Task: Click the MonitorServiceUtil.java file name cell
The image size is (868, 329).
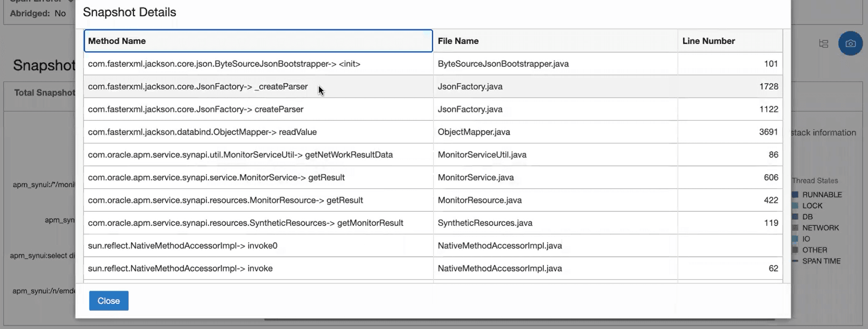Action: 482,155
